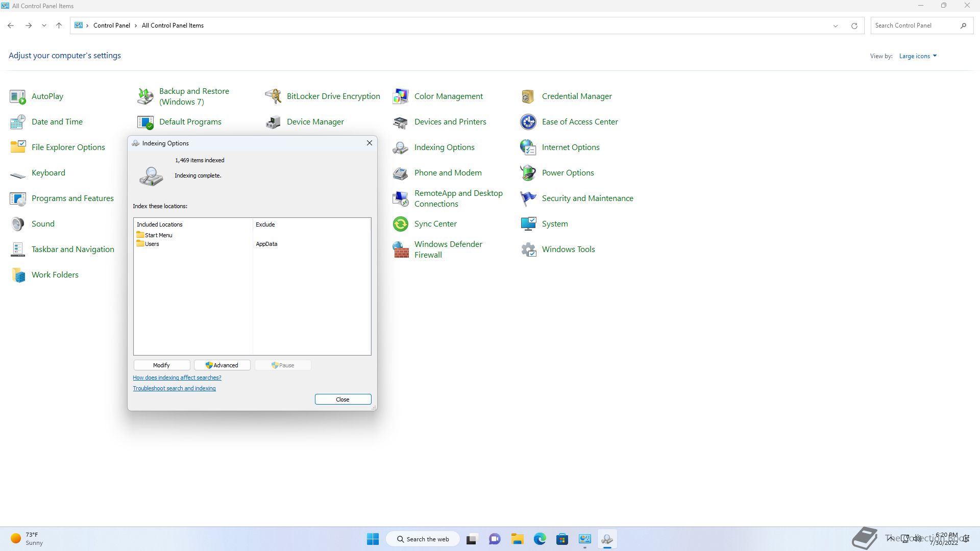Click Windows Defender Firewall icon
The height and width of the screenshot is (551, 980).
point(401,249)
